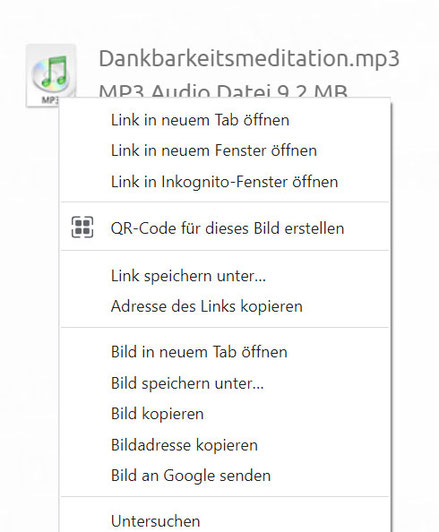Click blank page area left of context menu
The image size is (439, 532).
coord(29,305)
